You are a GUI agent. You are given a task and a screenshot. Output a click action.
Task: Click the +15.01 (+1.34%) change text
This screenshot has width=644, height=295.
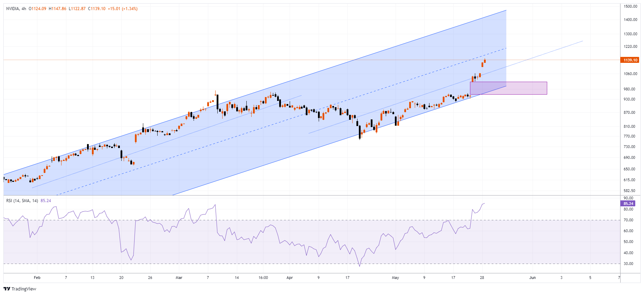point(123,9)
